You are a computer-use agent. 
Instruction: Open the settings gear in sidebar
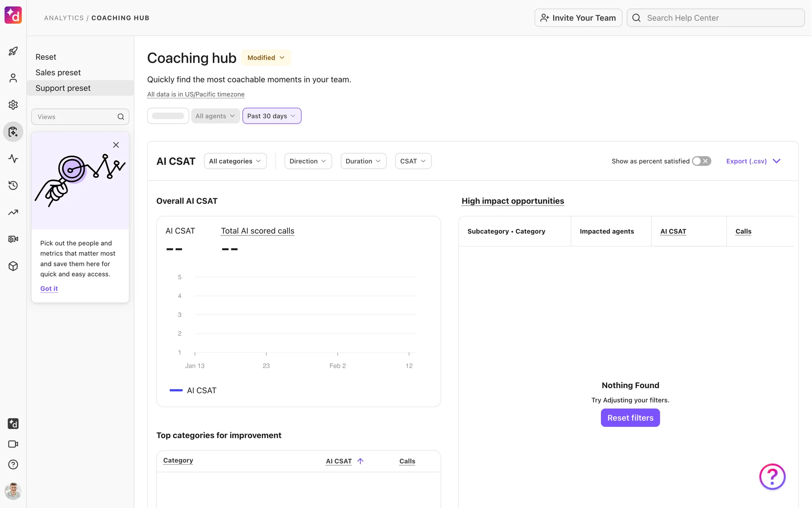click(13, 105)
